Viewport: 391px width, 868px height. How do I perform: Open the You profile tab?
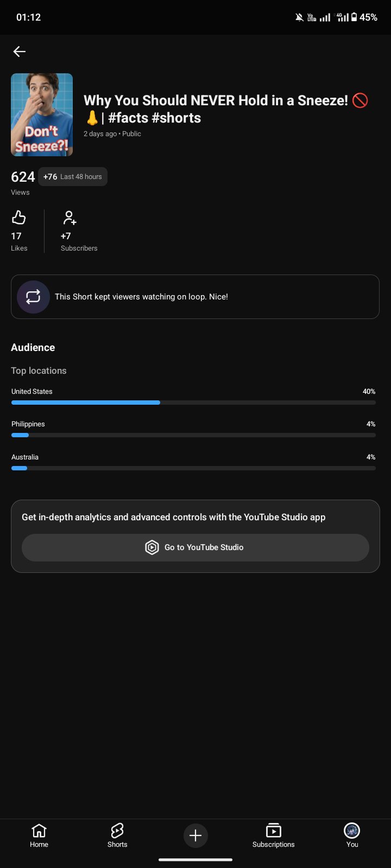pyautogui.click(x=352, y=835)
